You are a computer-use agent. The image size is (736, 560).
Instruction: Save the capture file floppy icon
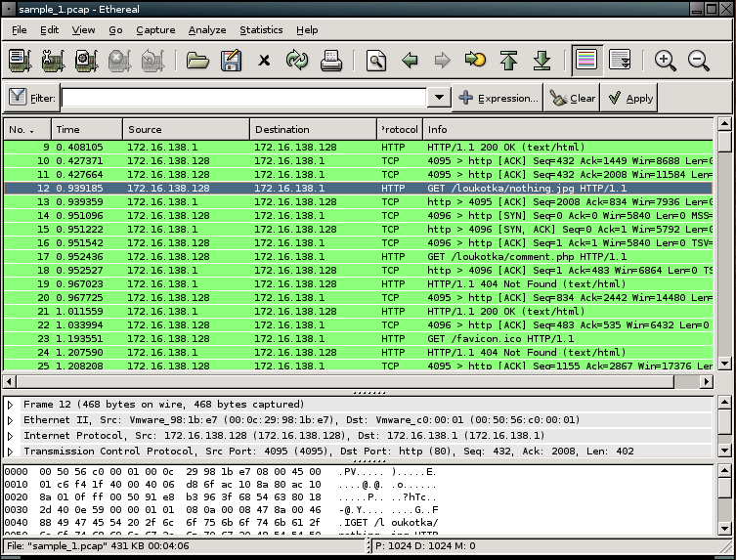click(231, 61)
